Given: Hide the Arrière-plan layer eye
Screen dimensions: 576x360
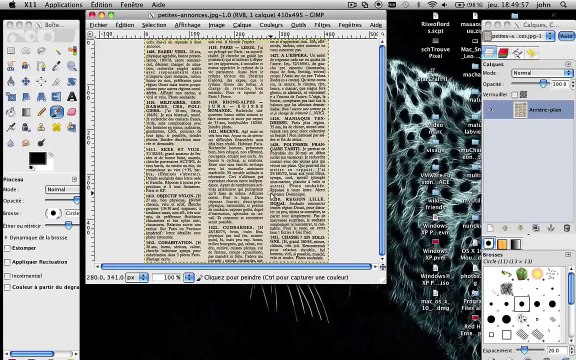Looking at the screenshot, I should (x=491, y=110).
